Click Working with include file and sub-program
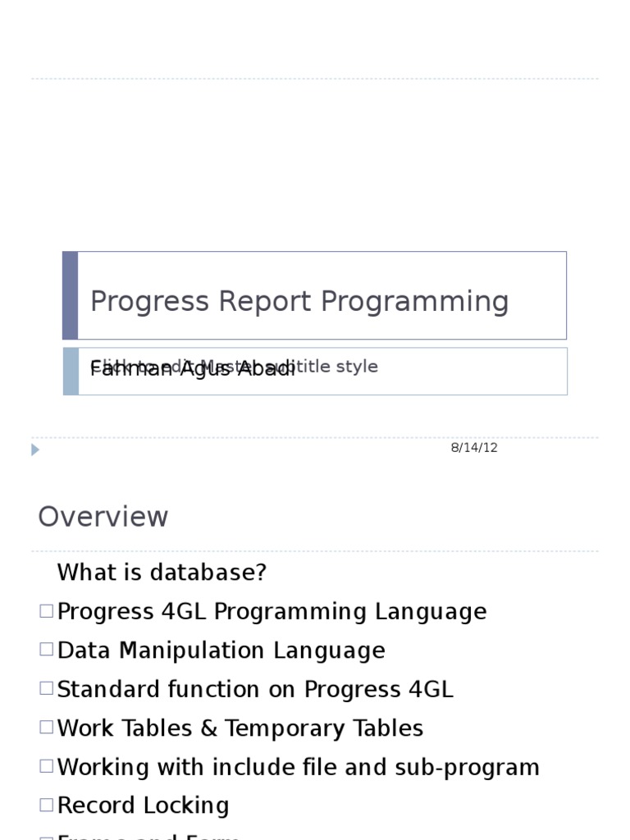Viewport: 630px width, 840px height. [x=298, y=767]
